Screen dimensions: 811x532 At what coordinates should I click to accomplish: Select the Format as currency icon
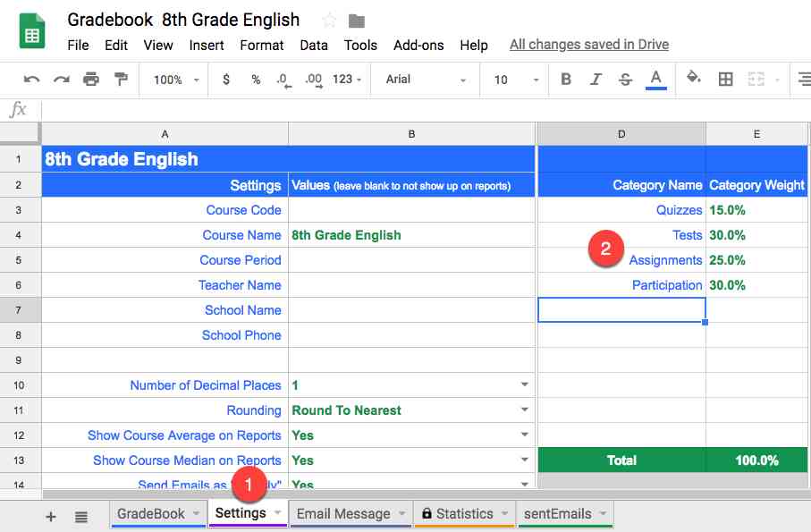point(226,80)
